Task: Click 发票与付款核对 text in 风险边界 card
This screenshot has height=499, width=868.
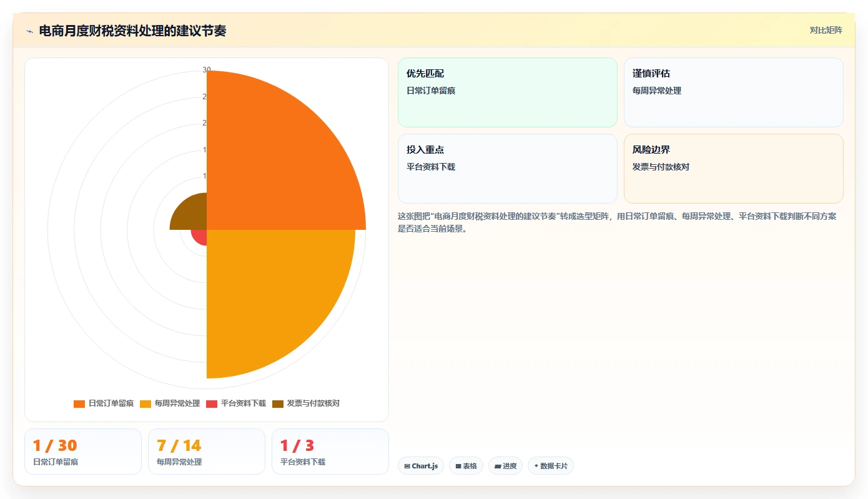Action: coord(661,167)
